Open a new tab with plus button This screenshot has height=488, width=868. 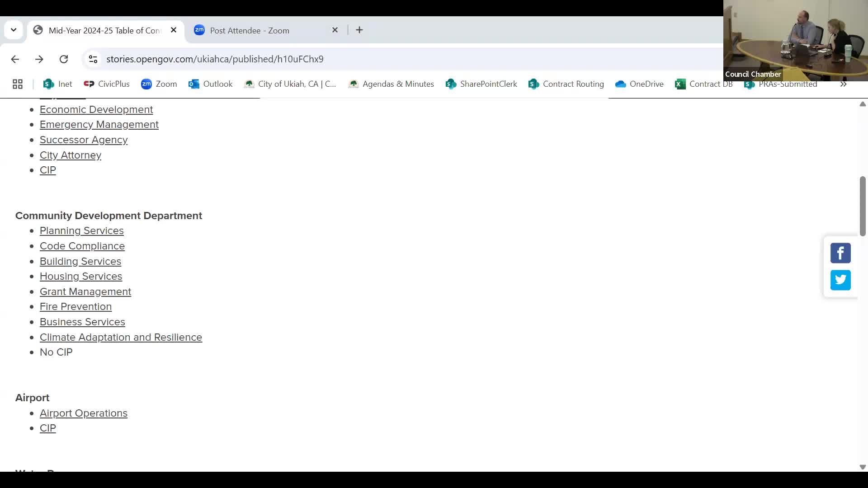pos(359,30)
